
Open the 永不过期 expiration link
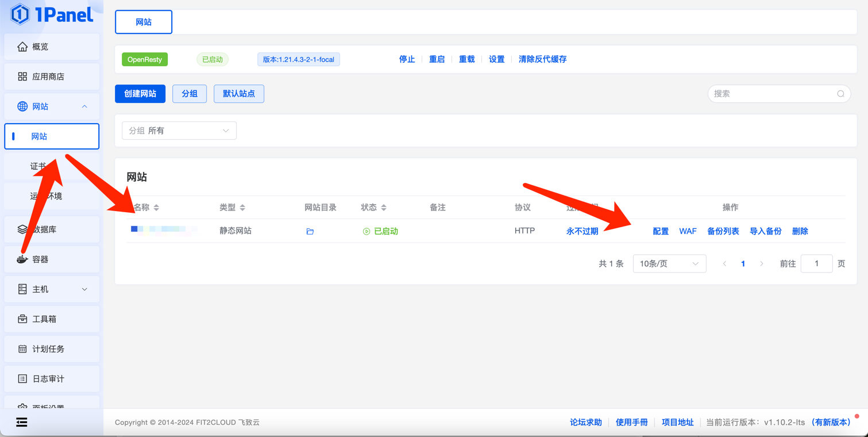582,231
